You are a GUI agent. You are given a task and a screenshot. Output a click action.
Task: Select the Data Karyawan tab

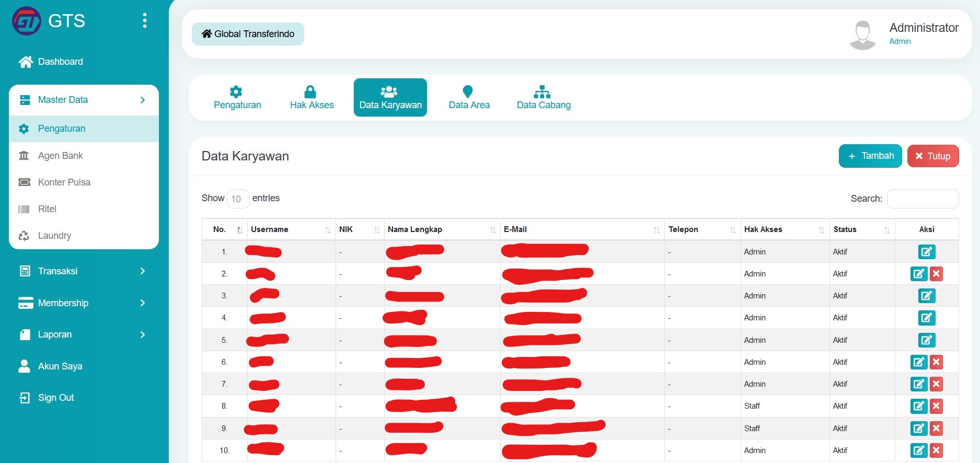point(390,98)
